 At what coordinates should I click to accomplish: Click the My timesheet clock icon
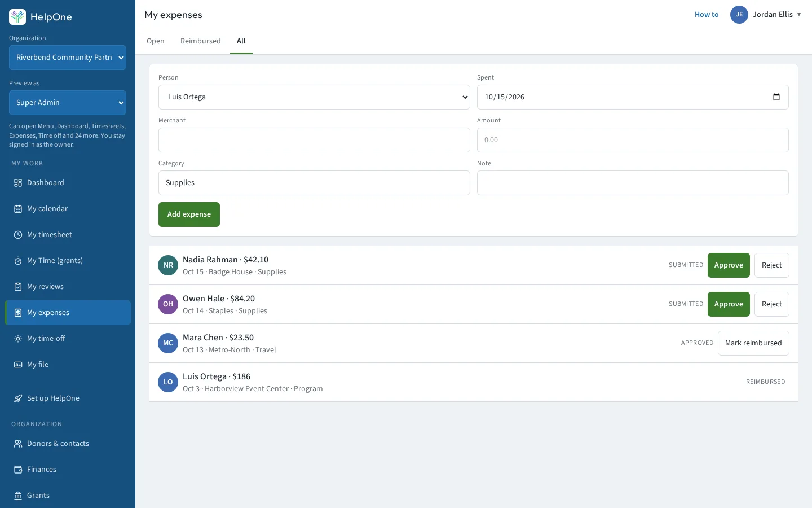(18, 235)
